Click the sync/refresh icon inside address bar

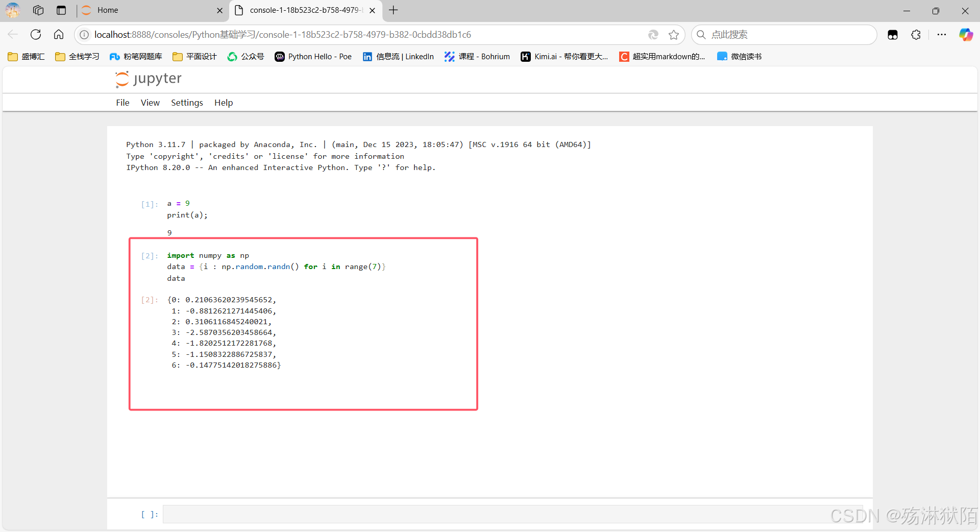(653, 35)
